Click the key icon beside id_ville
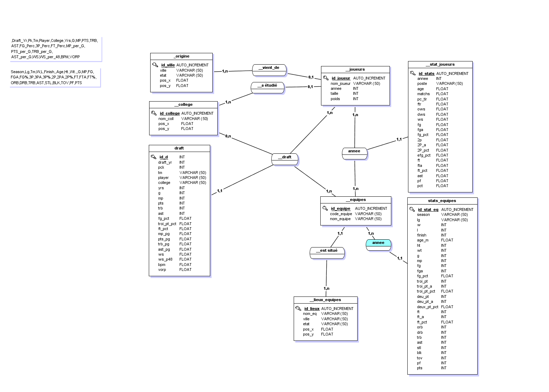The width and height of the screenshot is (549, 392). [x=155, y=65]
